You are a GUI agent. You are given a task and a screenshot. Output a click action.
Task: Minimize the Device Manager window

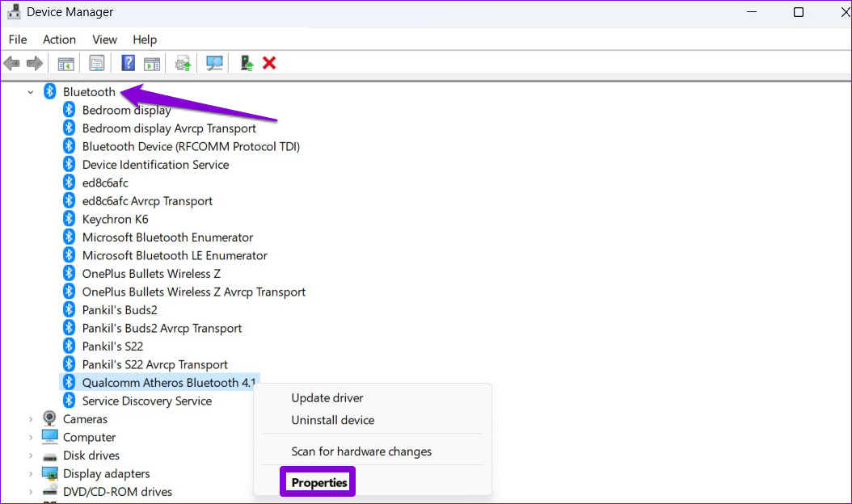pyautogui.click(x=752, y=12)
